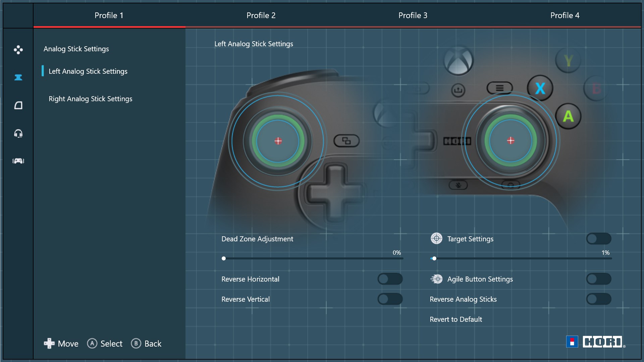Toggle the Reverse Analog Sticks switch
This screenshot has height=362, width=644.
point(599,299)
